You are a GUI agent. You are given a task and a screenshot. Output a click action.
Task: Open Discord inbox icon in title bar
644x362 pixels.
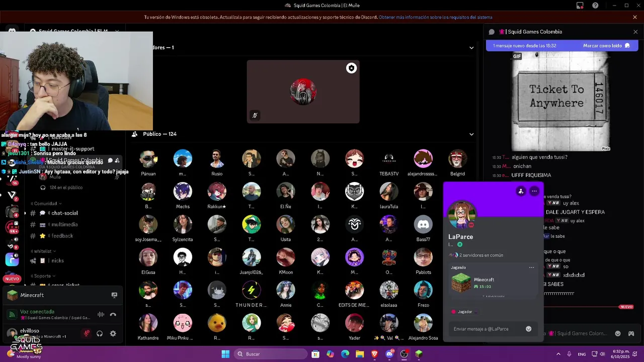(x=580, y=6)
